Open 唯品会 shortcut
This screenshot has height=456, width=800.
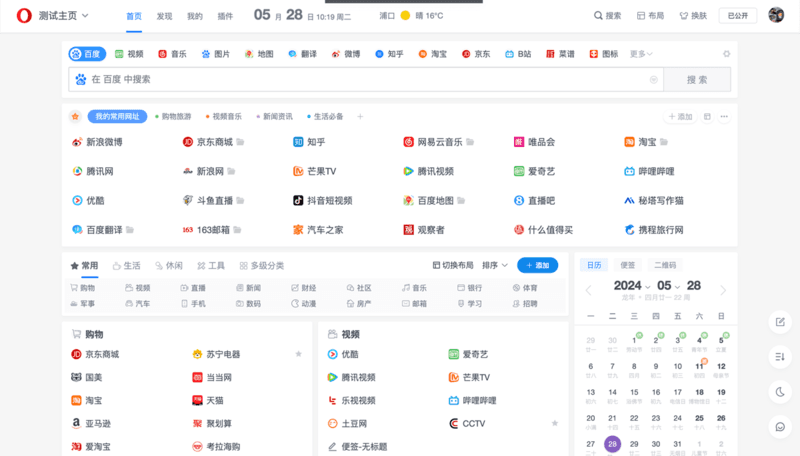coord(534,142)
